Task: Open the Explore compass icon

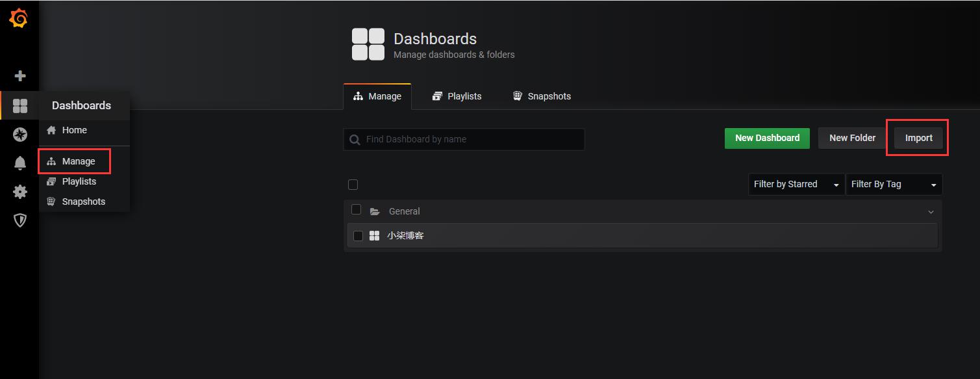Action: [x=20, y=135]
